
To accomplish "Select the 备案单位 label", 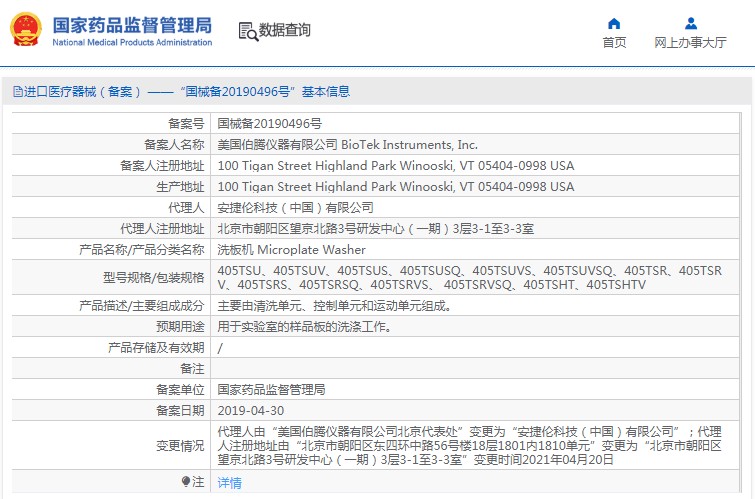I will (180, 389).
